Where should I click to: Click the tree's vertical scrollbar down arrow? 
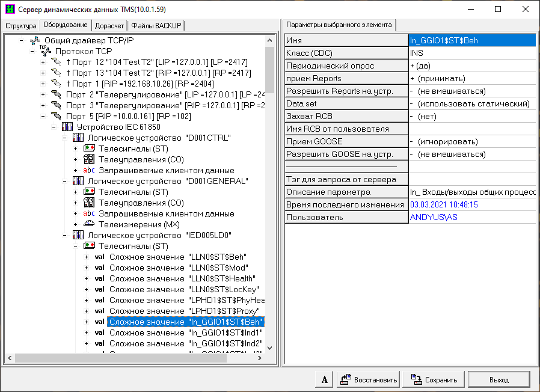269,348
